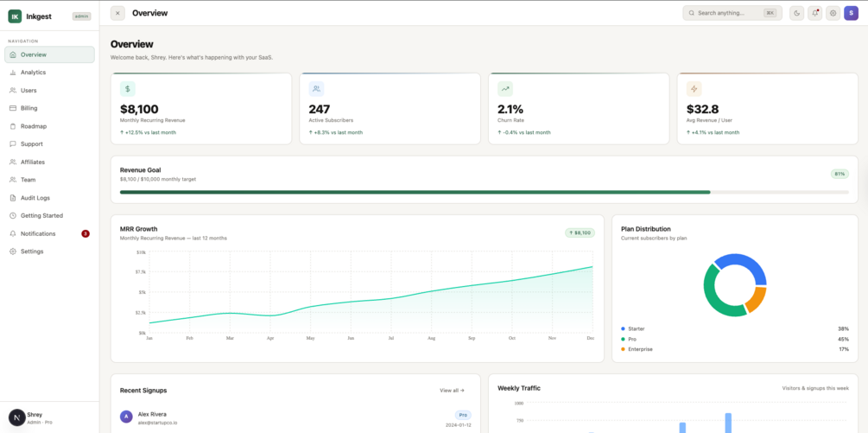868x433 pixels.
Task: Click the $32.8 Avg Revenue value
Action: click(702, 109)
